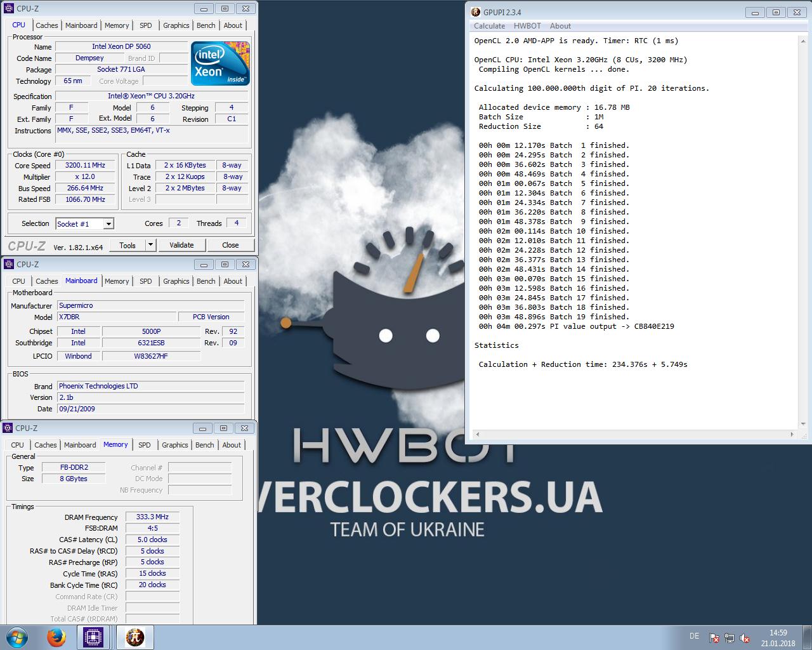Open the Windows Start menu orb
This screenshot has height=650, width=812.
[16, 637]
